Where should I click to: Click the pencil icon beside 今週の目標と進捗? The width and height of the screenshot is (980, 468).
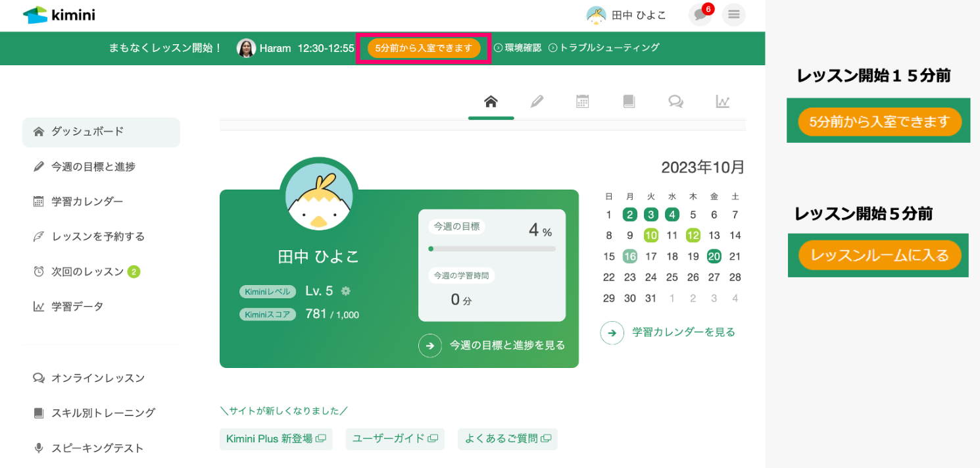pos(39,167)
